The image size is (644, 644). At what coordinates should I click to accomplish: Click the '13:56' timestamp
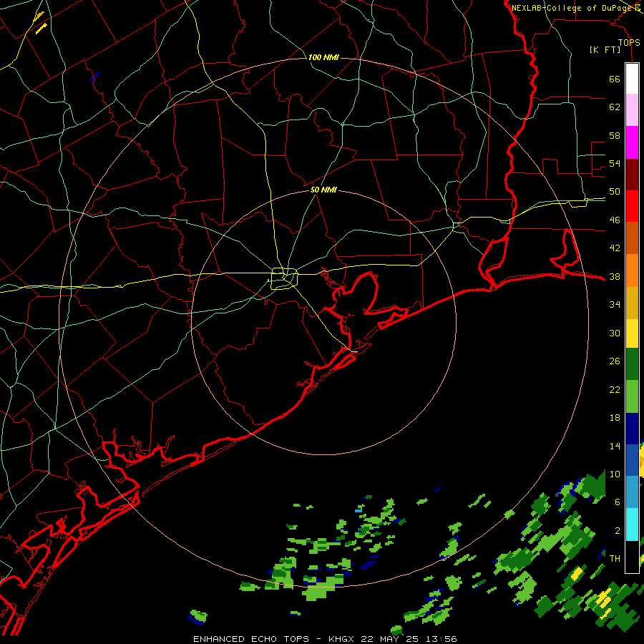coord(441,639)
